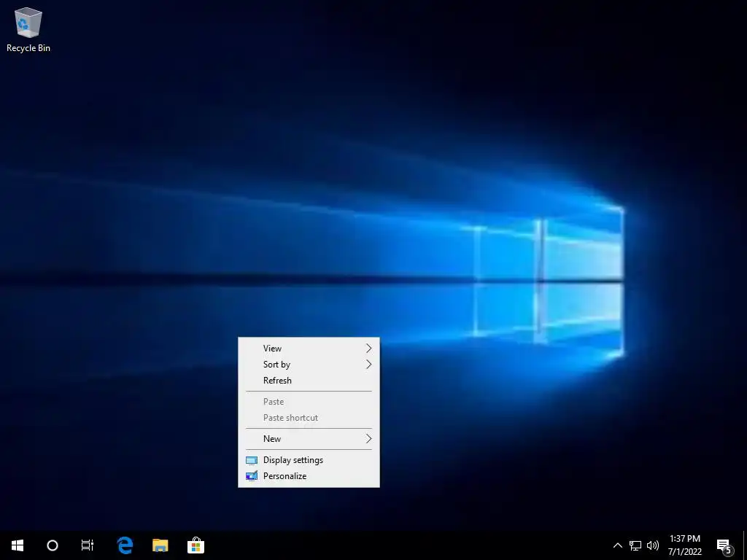
Task: Launch Microsoft Edge from taskbar
Action: (125, 545)
